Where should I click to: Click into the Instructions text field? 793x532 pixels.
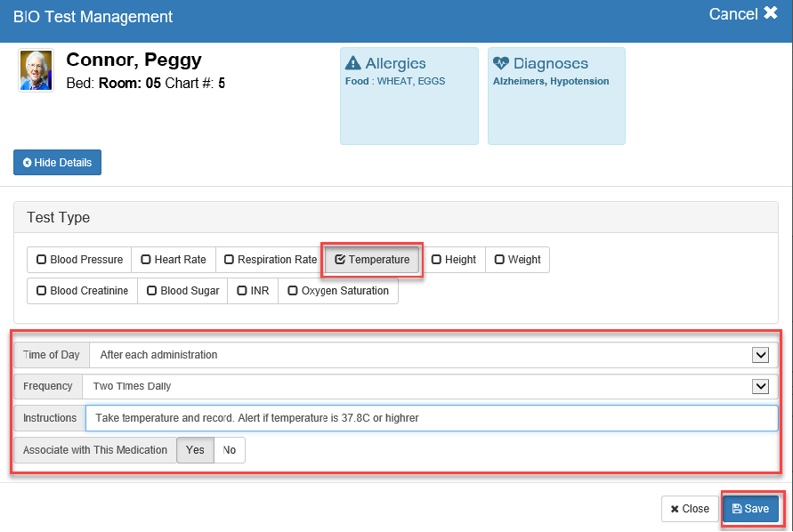(431, 418)
